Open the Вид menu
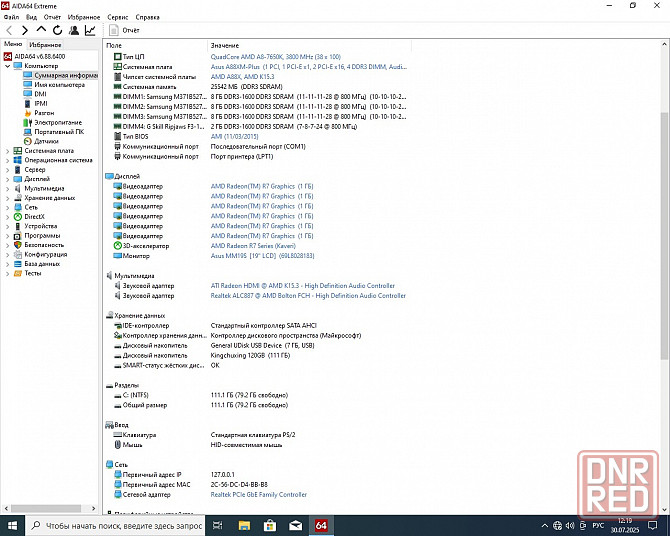Screen dimensions: 670x536 click(31, 17)
